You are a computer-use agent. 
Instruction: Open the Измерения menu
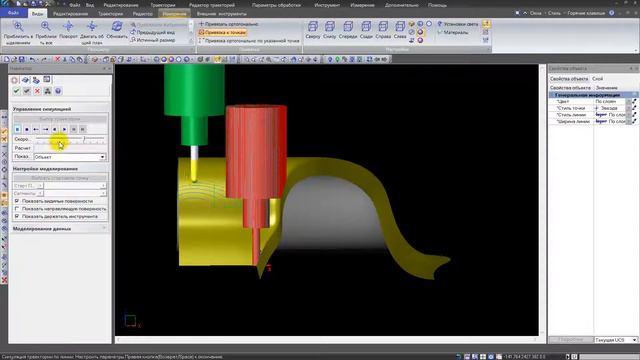coord(362,5)
